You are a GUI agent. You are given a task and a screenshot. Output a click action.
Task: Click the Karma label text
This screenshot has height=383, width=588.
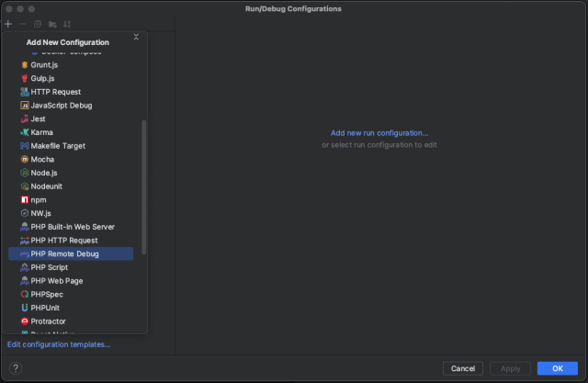pos(41,132)
